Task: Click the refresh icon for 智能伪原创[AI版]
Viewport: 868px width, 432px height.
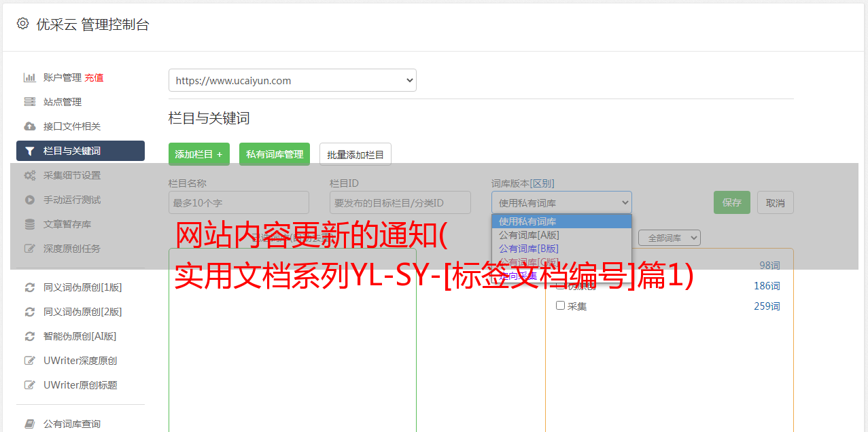Action: [30, 336]
